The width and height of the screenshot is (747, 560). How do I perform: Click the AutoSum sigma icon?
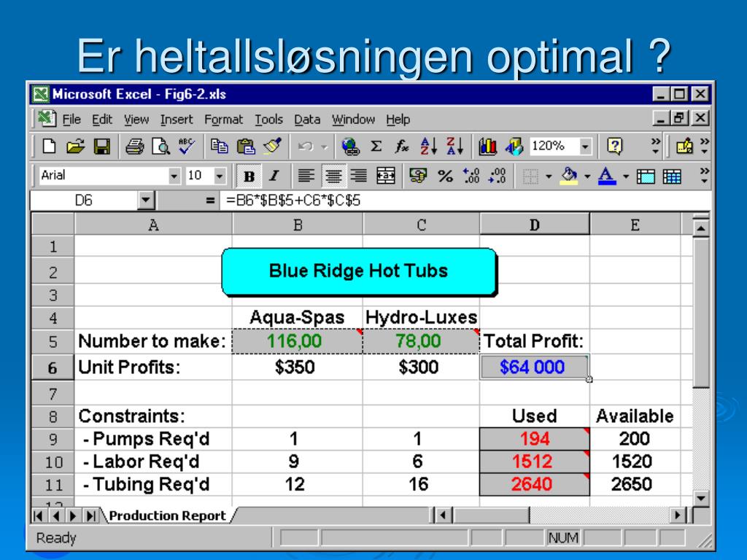pyautogui.click(x=376, y=146)
